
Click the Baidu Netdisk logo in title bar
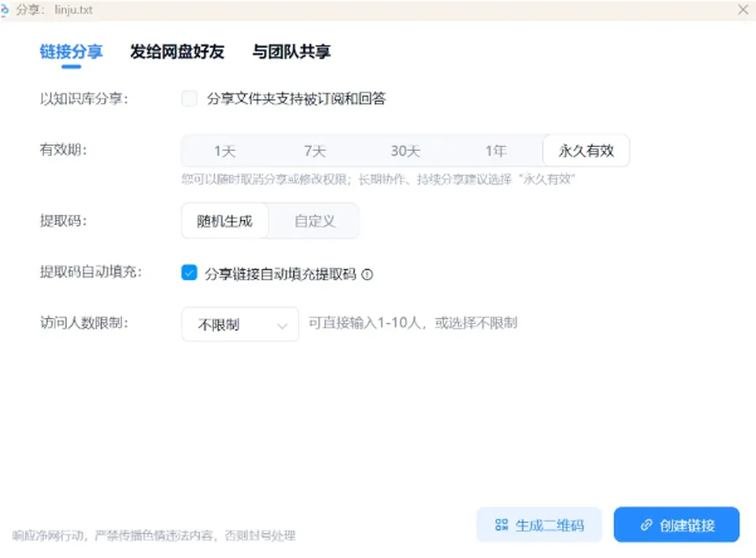tap(5, 9)
